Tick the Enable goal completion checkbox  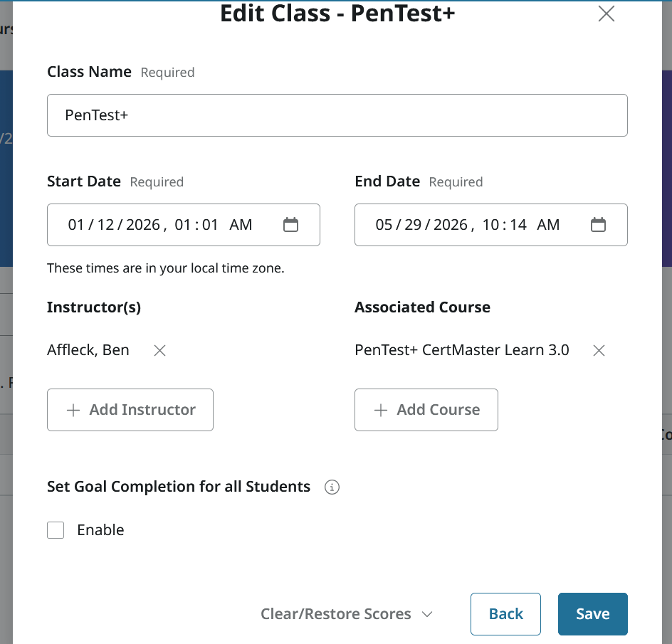tap(56, 530)
